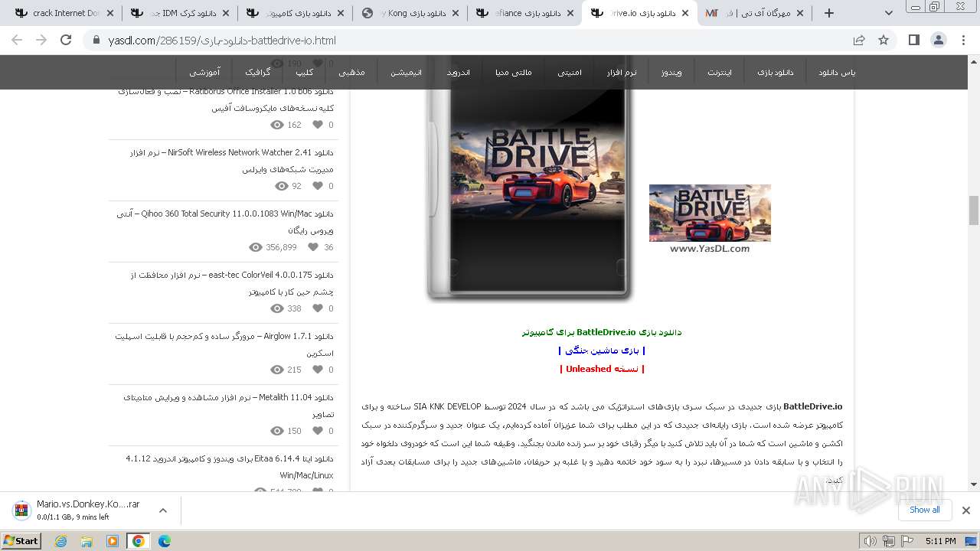
Task: Open the Airglow 1.7.1 browser link
Action: (x=224, y=344)
